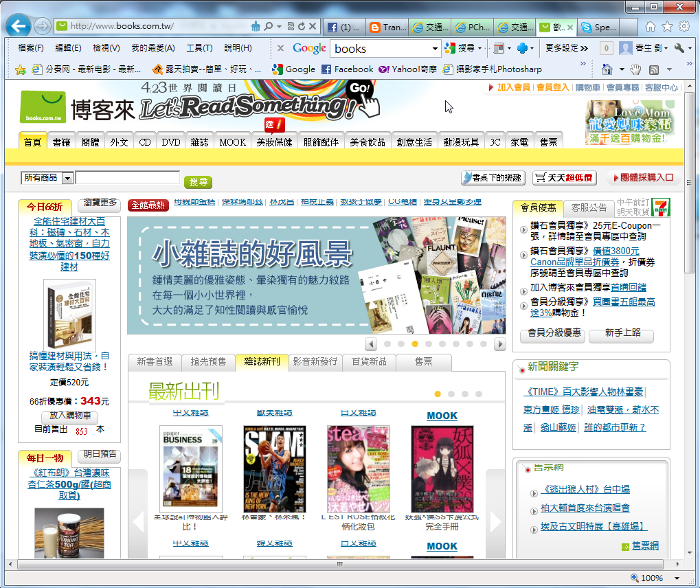Click the command bar Home house icon

point(607,69)
